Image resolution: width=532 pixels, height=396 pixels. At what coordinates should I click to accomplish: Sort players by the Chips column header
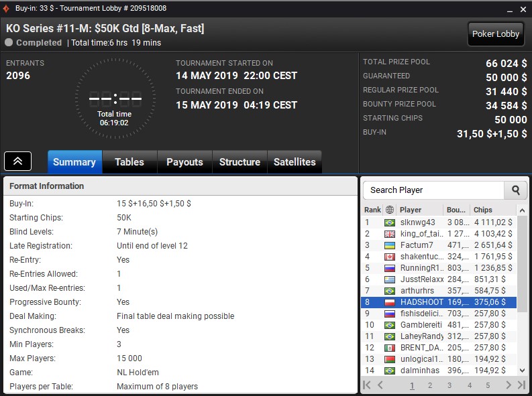(x=482, y=210)
